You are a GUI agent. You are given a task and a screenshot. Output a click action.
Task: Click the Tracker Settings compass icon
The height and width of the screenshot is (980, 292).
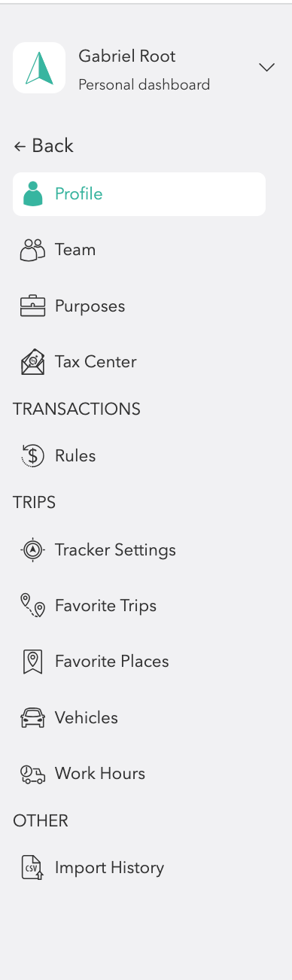point(32,549)
